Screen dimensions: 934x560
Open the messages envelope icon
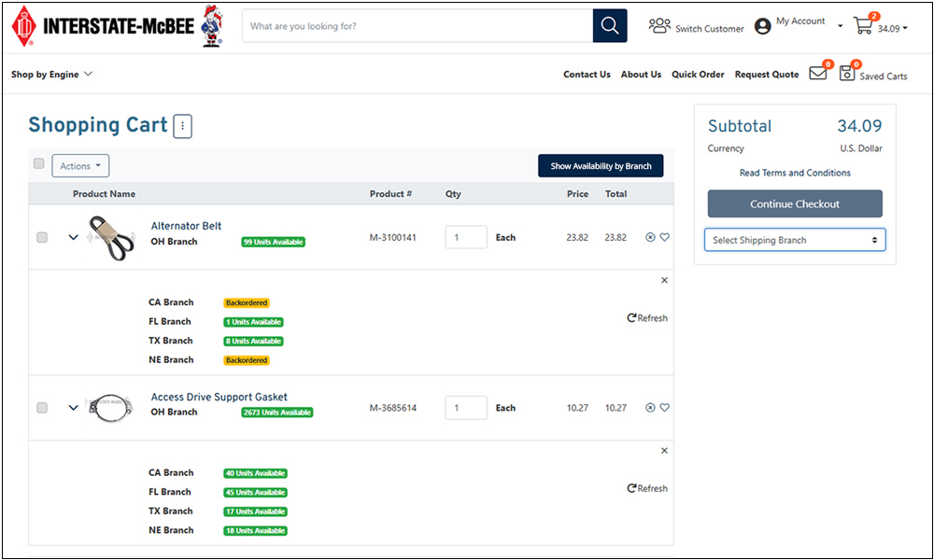(818, 73)
